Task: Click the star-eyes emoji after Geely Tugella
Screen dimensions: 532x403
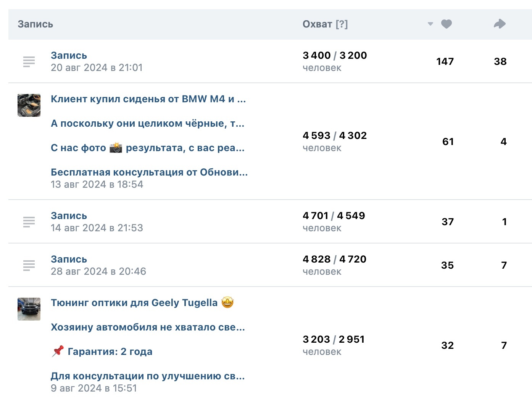Action: [x=227, y=303]
